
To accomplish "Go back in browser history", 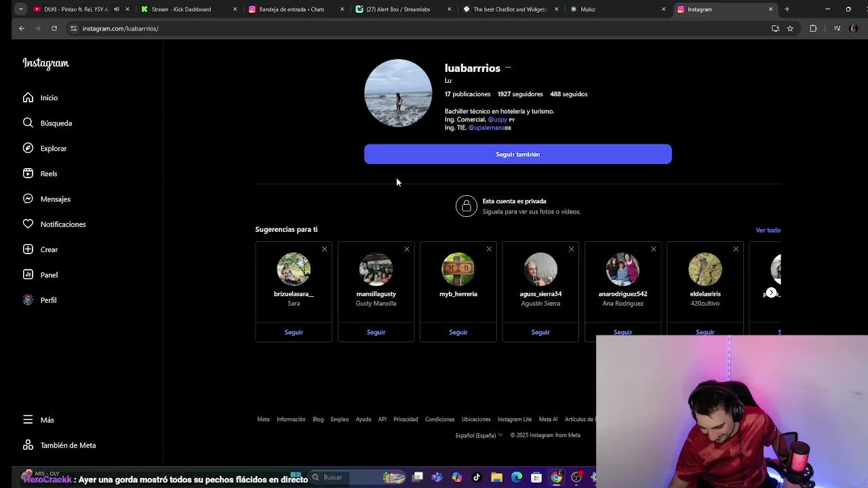I will 22,28.
